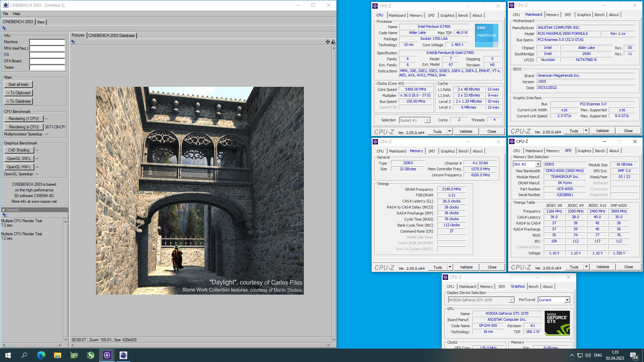The width and height of the screenshot is (644, 362).
Task: Click the pin icon under the CINEBENCH 2003 tab
Action: 4,28
